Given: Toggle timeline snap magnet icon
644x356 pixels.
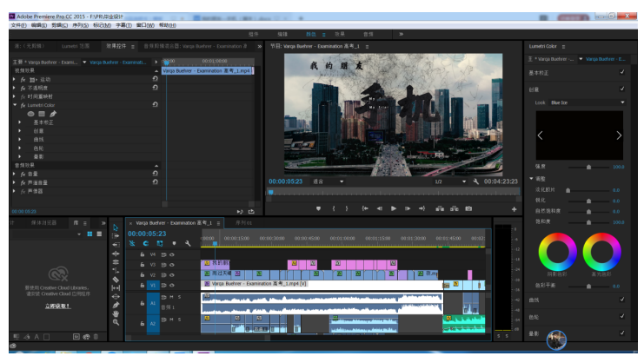Looking at the screenshot, I should point(145,244).
